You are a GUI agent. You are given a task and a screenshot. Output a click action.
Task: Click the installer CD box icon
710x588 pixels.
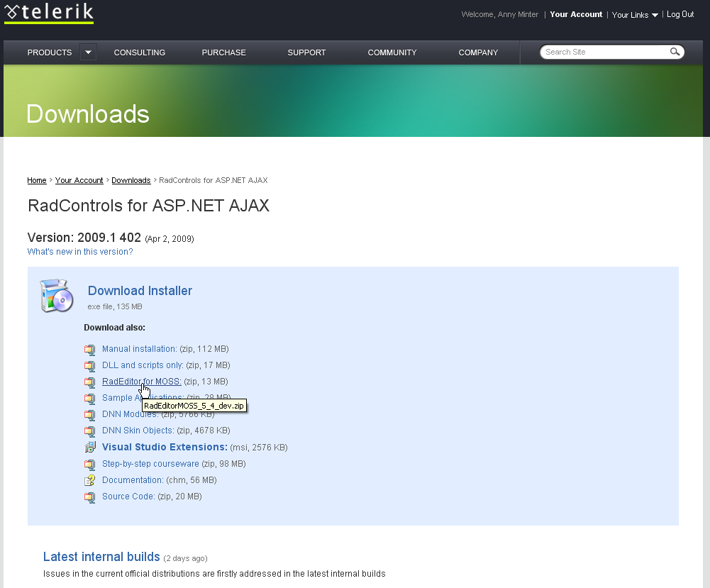[x=57, y=296]
